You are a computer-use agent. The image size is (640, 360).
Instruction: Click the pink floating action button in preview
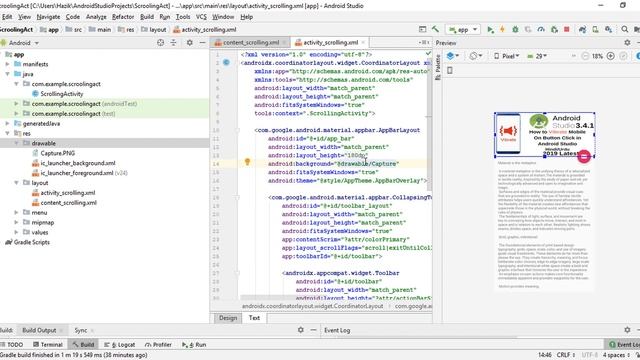click(584, 156)
